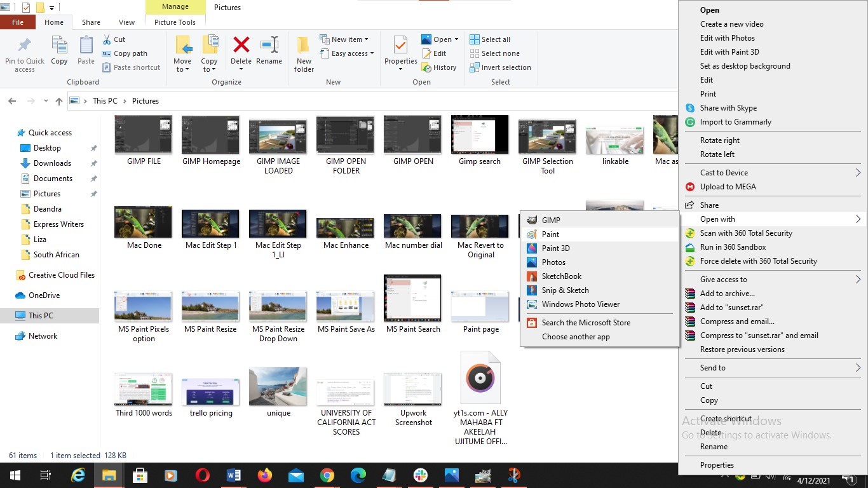This screenshot has width=868, height=488.
Task: Click This PC in the address bar
Action: (x=105, y=101)
